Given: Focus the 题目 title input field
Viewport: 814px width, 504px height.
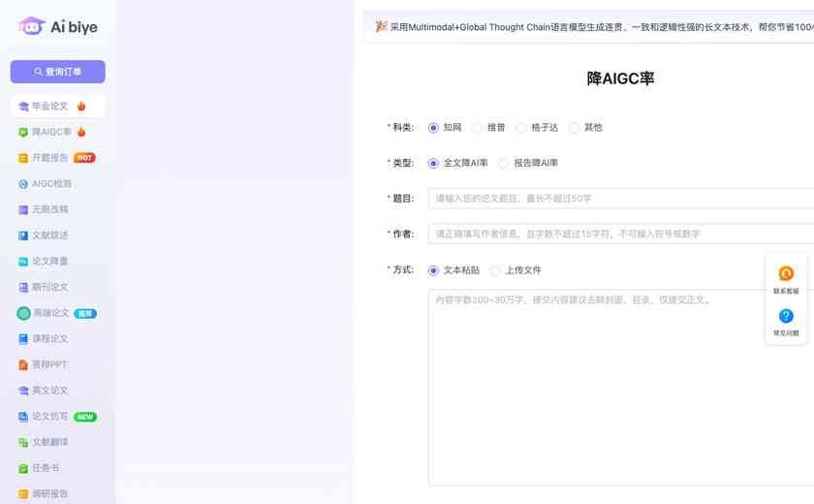Looking at the screenshot, I should coord(621,199).
